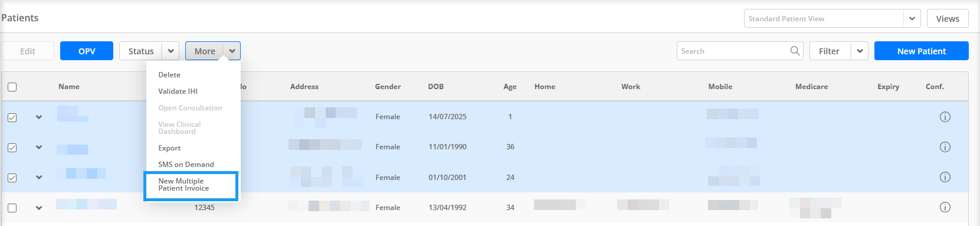980x226 pixels.
Task: Select SMS on Demand menu entry
Action: (x=186, y=165)
